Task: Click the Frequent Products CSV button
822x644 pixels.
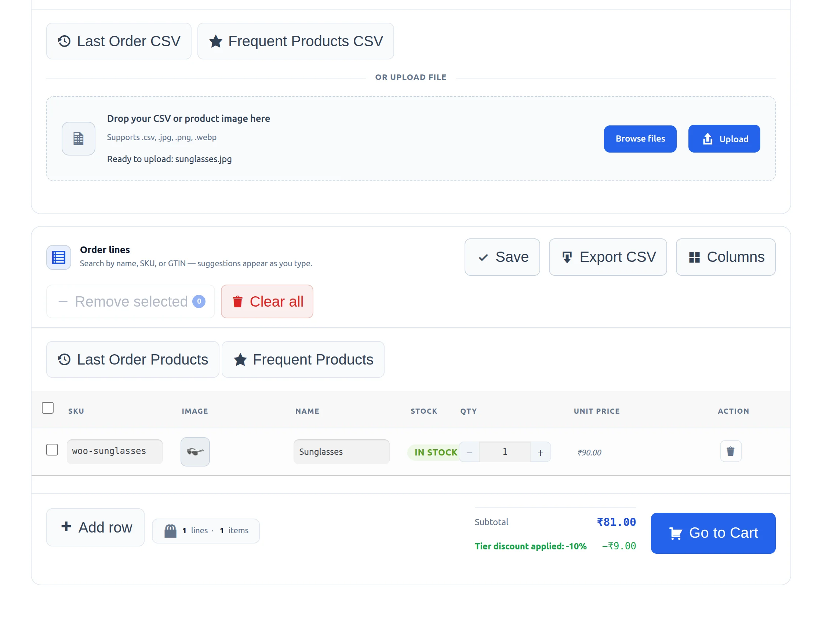Action: (295, 41)
